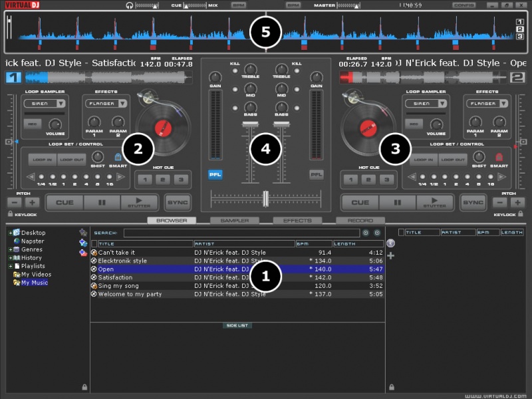Image resolution: width=532 pixels, height=399 pixels.
Task: Lower deck 2 pitch with the minus button
Action: click(x=500, y=203)
